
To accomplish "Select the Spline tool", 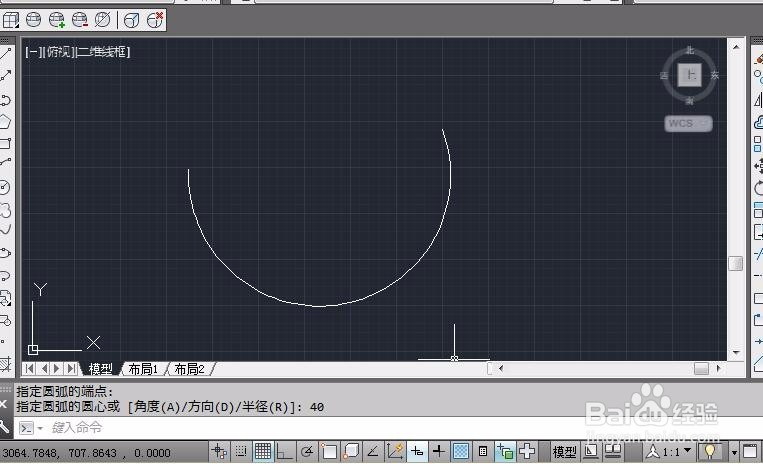I will click(x=6, y=230).
